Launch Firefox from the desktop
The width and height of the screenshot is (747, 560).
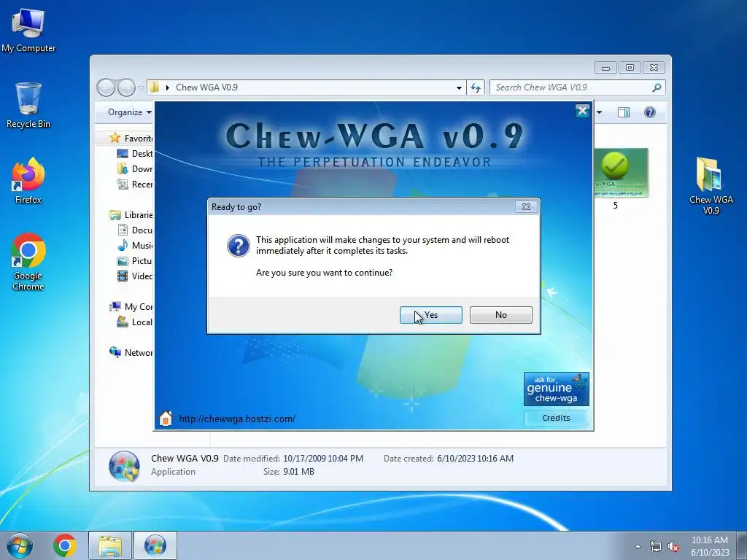28,181
